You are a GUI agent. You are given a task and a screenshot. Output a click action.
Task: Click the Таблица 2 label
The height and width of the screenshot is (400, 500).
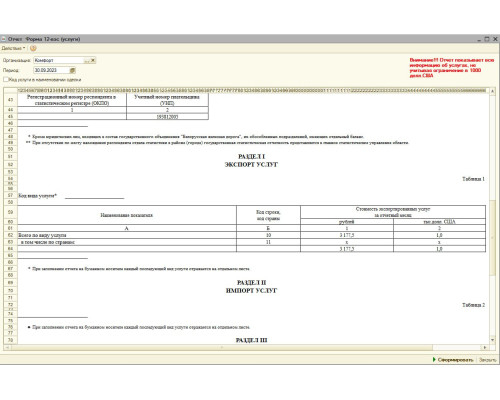coord(473,305)
